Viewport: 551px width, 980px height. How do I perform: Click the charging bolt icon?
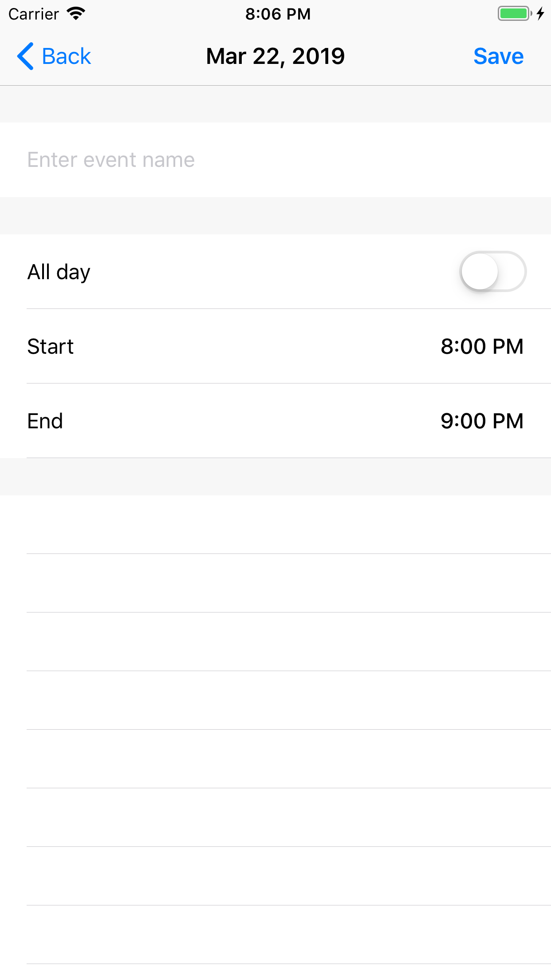point(540,14)
